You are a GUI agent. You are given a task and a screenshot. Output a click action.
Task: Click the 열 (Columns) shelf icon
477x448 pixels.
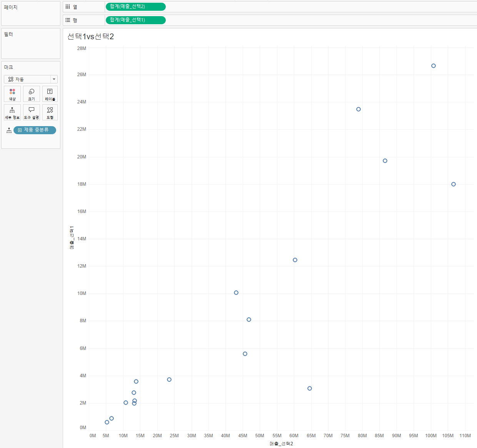point(68,7)
